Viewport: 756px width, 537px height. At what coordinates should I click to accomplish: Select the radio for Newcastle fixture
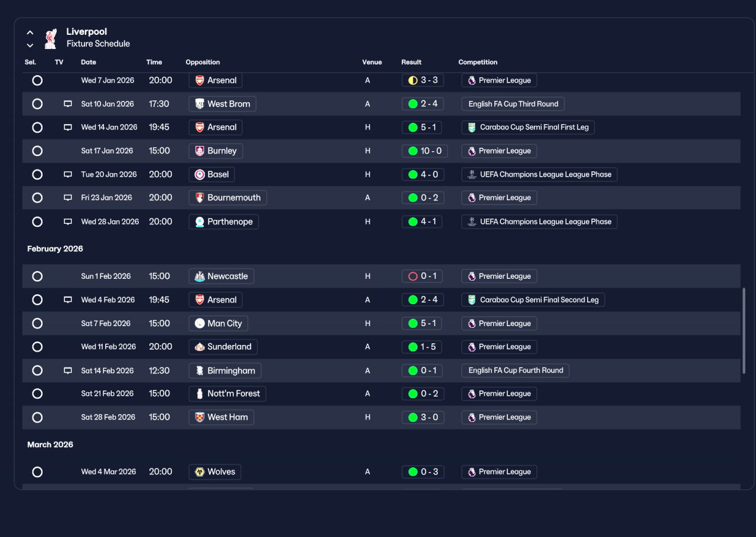click(x=37, y=276)
